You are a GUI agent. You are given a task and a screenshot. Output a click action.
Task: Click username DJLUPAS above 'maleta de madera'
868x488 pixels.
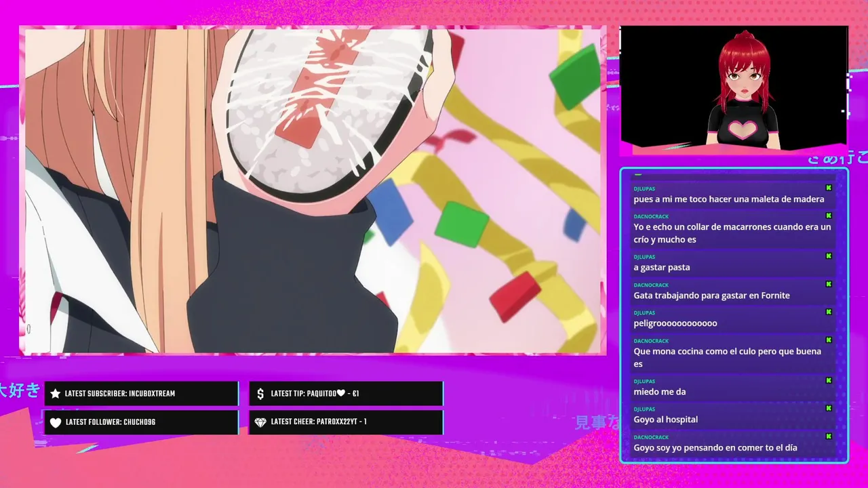pos(644,189)
